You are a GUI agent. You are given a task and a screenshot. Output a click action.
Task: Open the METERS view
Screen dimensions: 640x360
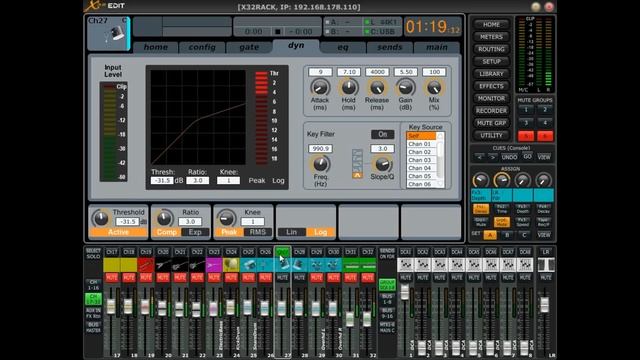tap(491, 37)
